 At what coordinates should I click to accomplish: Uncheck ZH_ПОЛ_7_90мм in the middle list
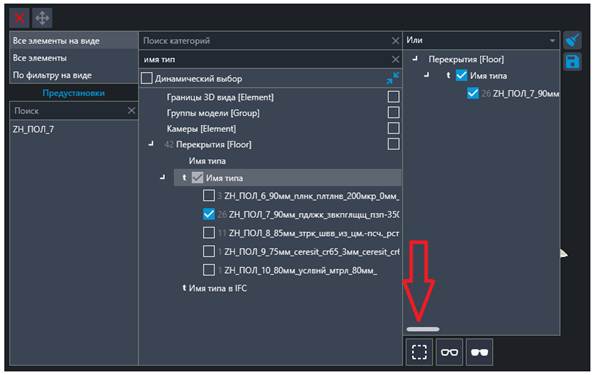click(209, 214)
